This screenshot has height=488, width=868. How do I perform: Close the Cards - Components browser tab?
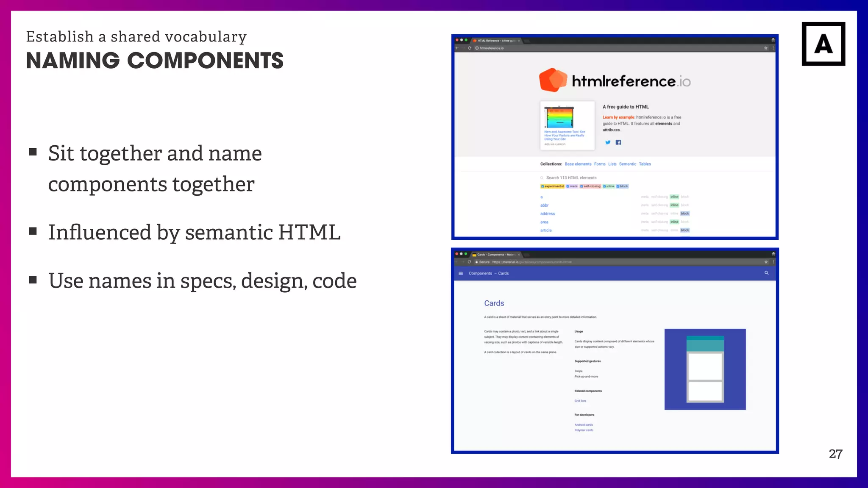[x=519, y=255]
